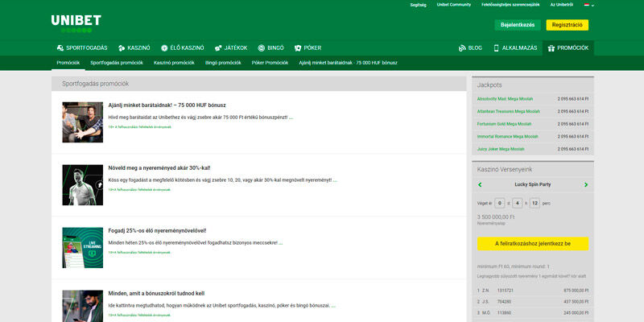This screenshot has height=322, width=644.
Task: Select Sportfogadás promóciók sub-tab
Action: pos(117,63)
